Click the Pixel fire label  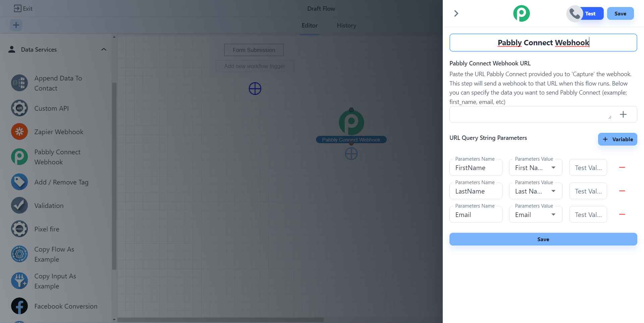(x=47, y=229)
